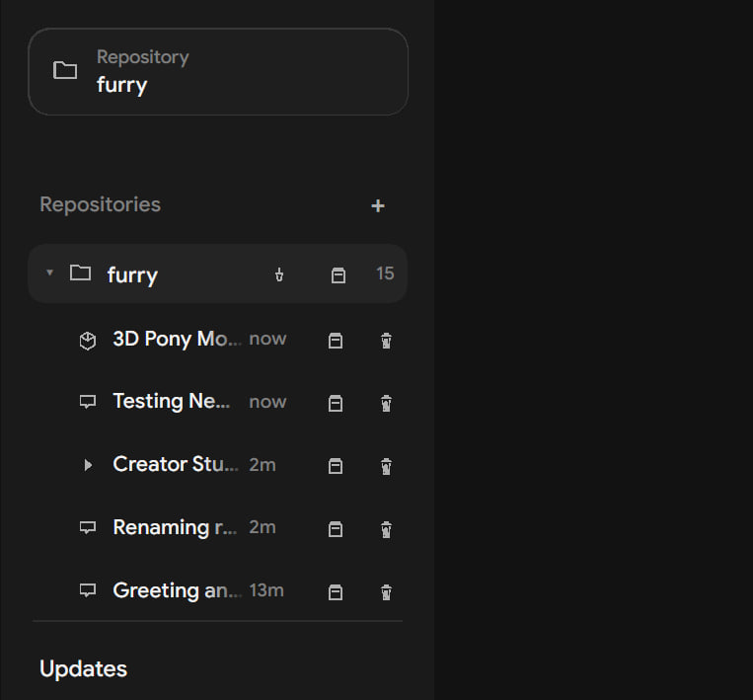Click chat icon beside Greeting an...
The width and height of the screenshot is (753, 700).
pyautogui.click(x=88, y=590)
